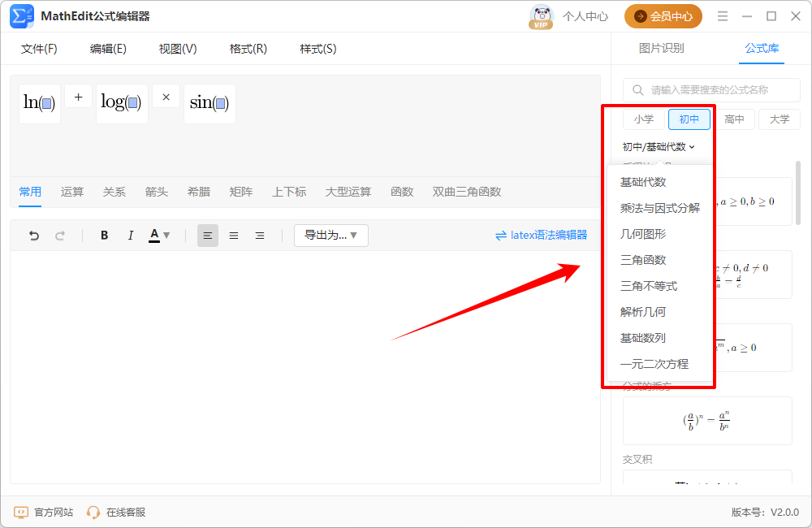This screenshot has height=528, width=812.
Task: Insert the plus operator symbol
Action: [x=79, y=97]
